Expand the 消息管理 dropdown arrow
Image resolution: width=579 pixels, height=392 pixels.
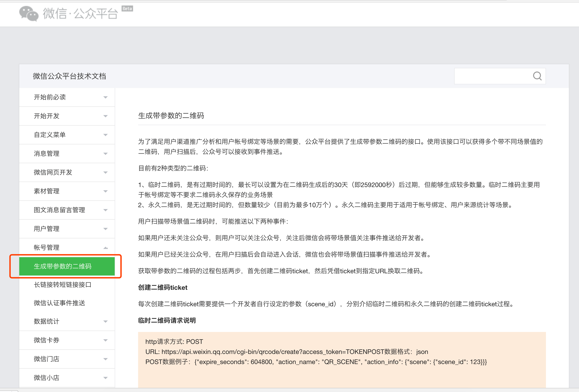point(105,154)
